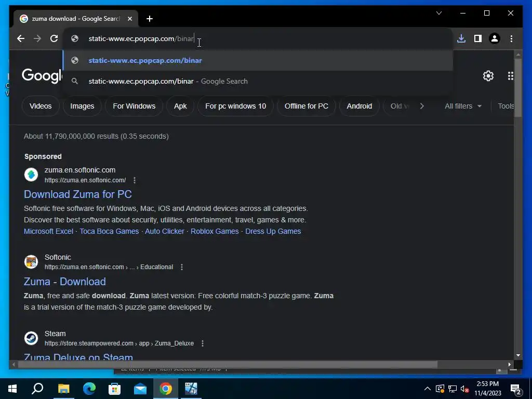
Task: Open the sponsored Softonic ad options menu
Action: click(135, 180)
